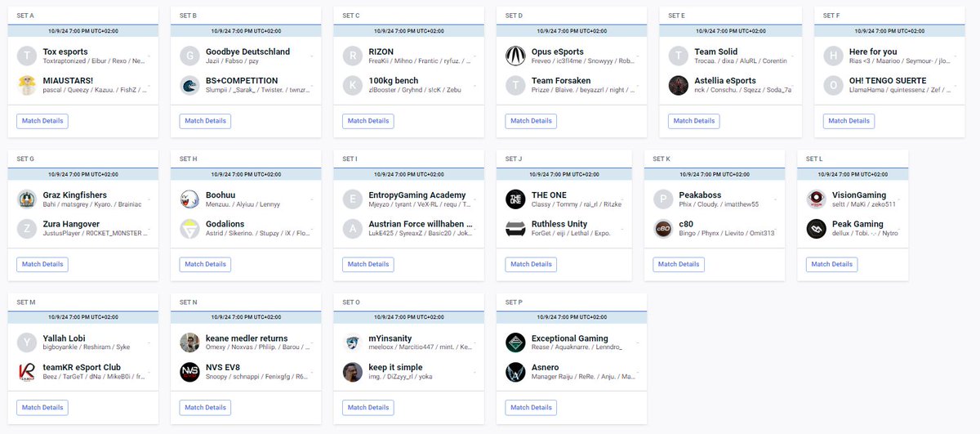
Task: Click the Set L match time bar
Action: pyautogui.click(x=853, y=174)
